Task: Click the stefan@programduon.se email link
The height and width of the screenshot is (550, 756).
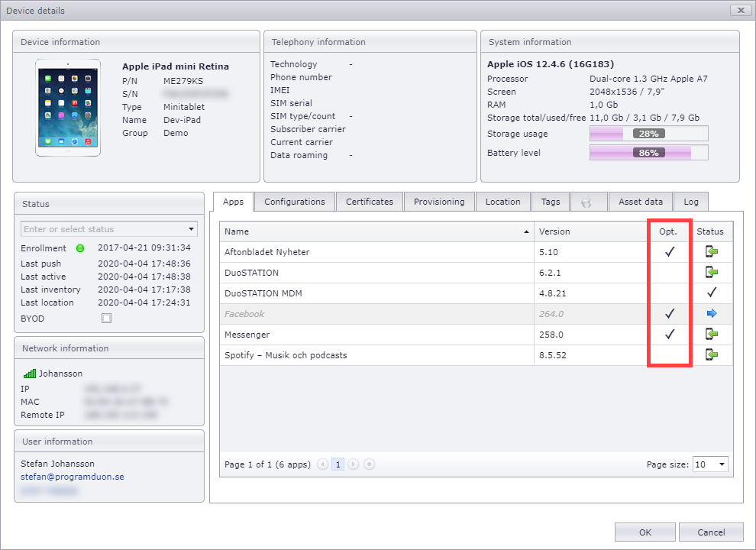Action: tap(73, 477)
